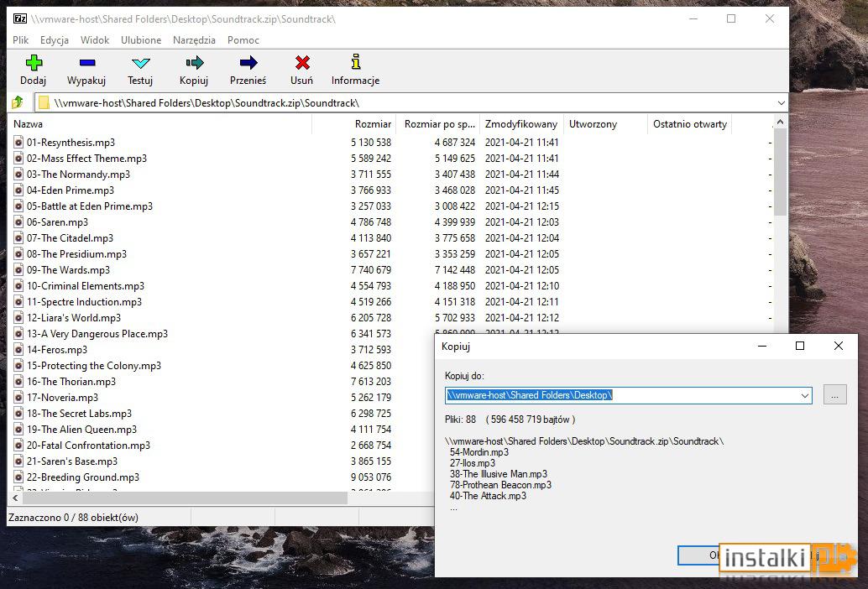Open the address bar dropdown arrow

pos(781,102)
